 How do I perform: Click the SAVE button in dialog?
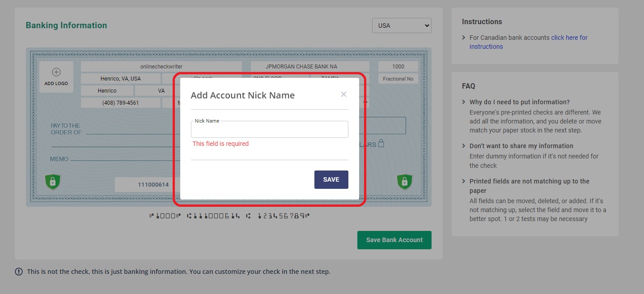(x=331, y=179)
